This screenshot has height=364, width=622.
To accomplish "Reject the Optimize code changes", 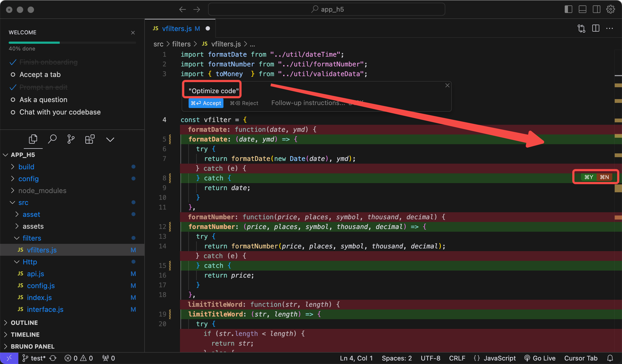I will [244, 103].
